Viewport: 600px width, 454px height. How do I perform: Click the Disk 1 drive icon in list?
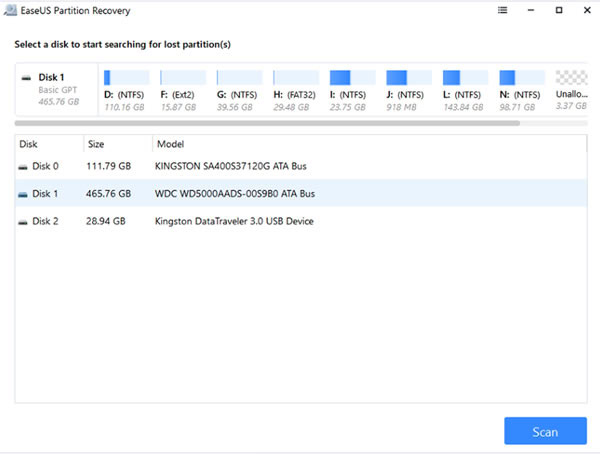tap(23, 194)
